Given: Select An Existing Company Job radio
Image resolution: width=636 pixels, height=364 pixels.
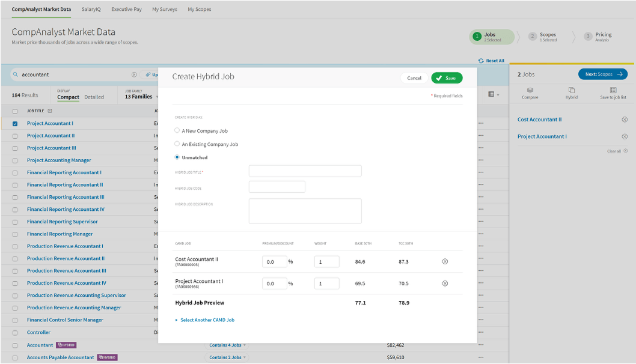Looking at the screenshot, I should (177, 144).
